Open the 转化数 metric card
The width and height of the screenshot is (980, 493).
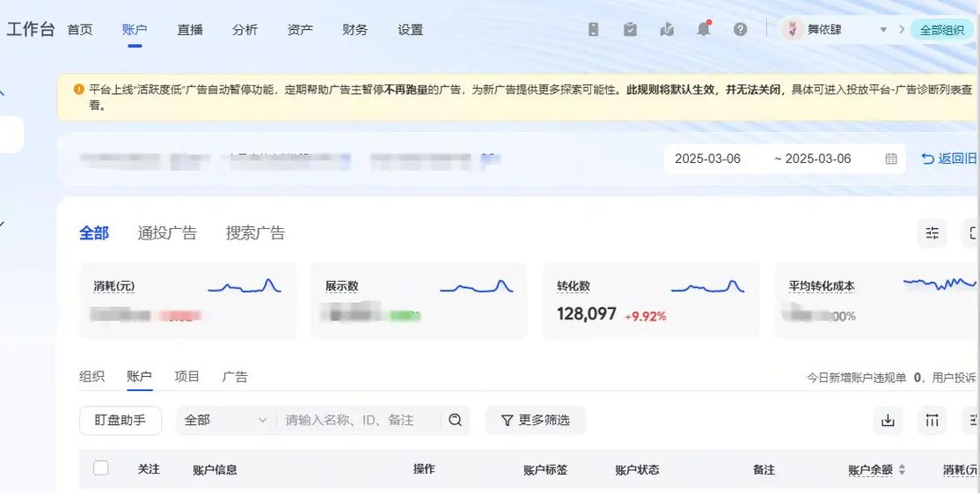tap(651, 301)
